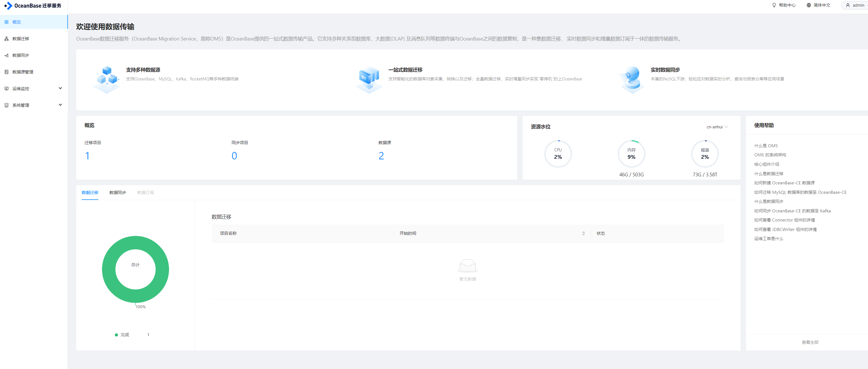The width and height of the screenshot is (868, 369).
Task: Open the cn-anhui region dropdown
Action: pos(717,127)
